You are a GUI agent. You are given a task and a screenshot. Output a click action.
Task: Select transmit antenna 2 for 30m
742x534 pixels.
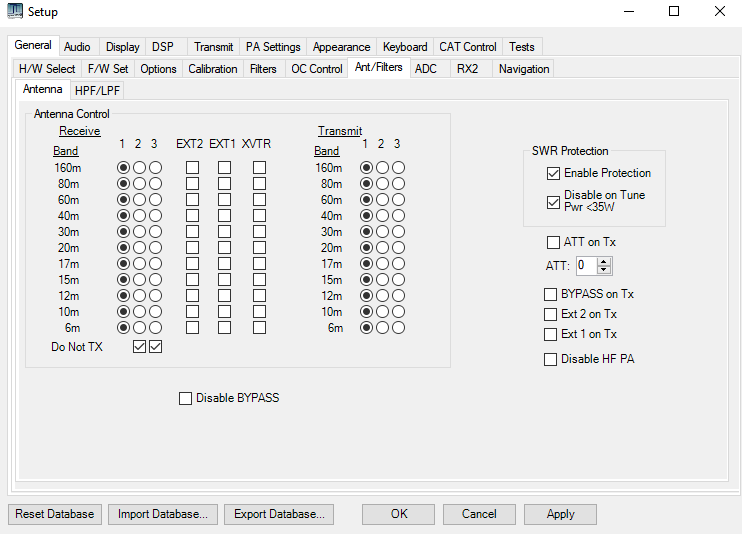point(382,232)
